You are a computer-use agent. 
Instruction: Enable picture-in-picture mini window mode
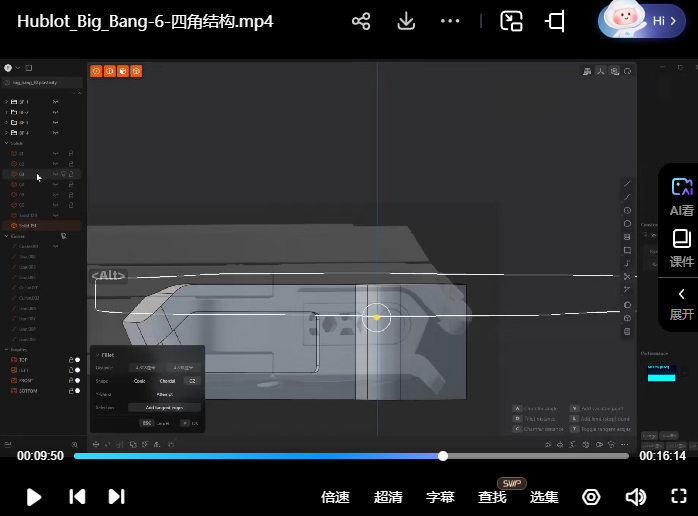click(512, 21)
